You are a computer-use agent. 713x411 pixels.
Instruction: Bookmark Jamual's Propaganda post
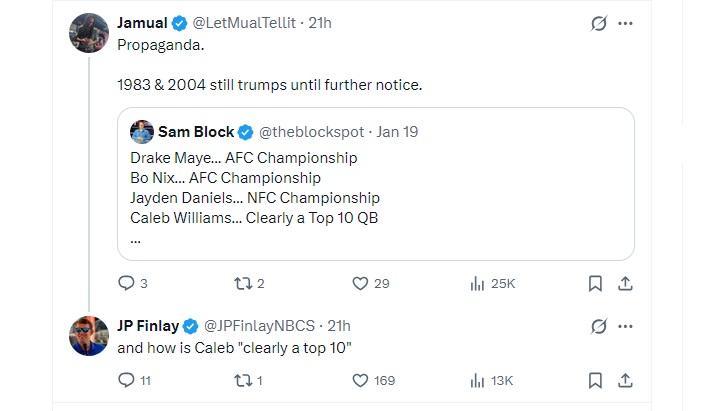click(x=595, y=283)
